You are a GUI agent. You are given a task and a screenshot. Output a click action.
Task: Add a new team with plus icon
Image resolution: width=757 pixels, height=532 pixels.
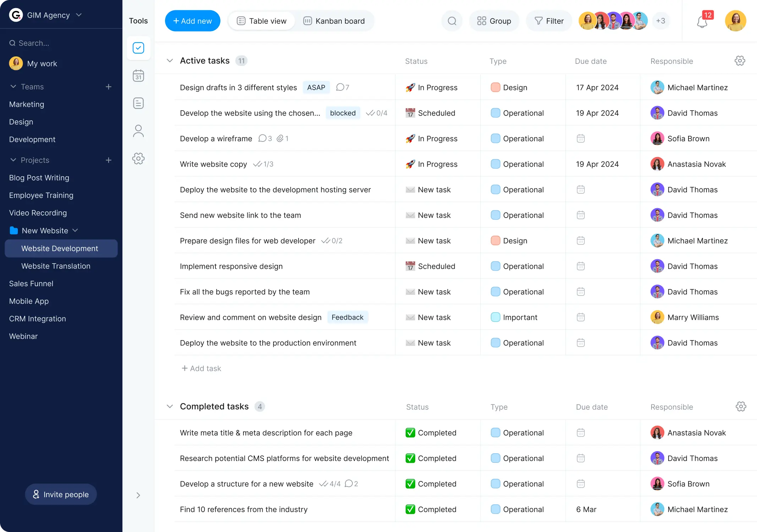(x=109, y=87)
